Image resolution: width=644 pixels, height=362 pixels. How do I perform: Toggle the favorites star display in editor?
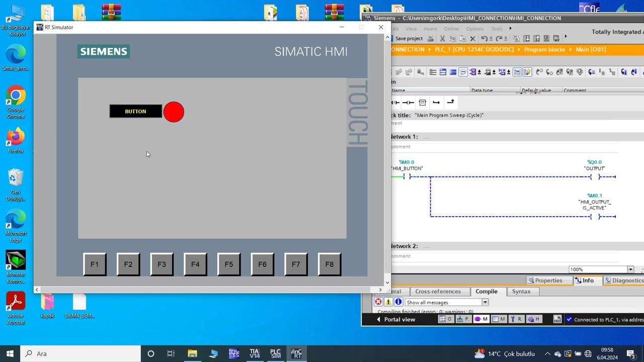tap(527, 72)
